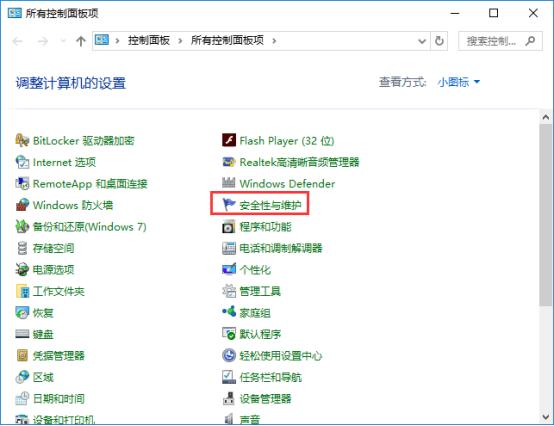Viewport: 554px width, 426px height.
Task: Click the vertical scrollbar thumb
Action: click(x=546, y=215)
